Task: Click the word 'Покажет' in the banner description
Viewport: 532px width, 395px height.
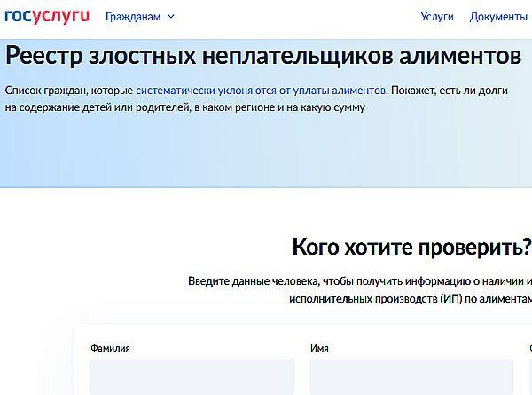Action: coord(413,91)
